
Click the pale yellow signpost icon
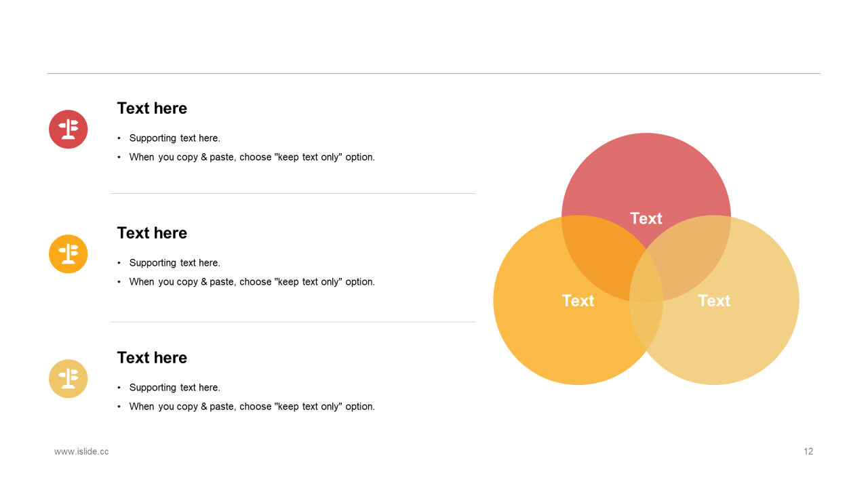(68, 378)
